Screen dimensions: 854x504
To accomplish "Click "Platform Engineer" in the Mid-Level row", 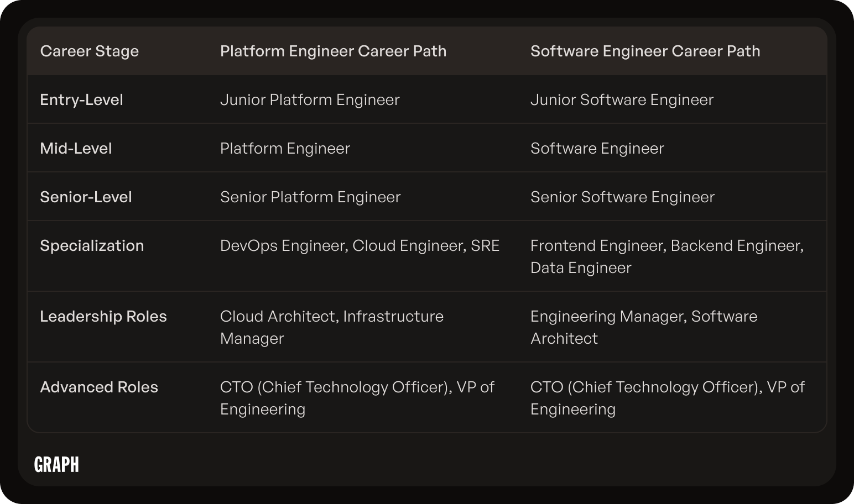I will (x=285, y=149).
